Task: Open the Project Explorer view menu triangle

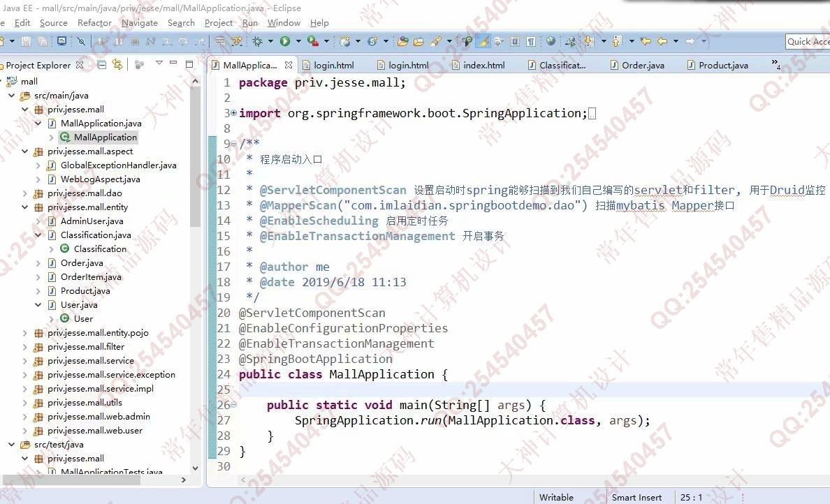Action: 159,63
